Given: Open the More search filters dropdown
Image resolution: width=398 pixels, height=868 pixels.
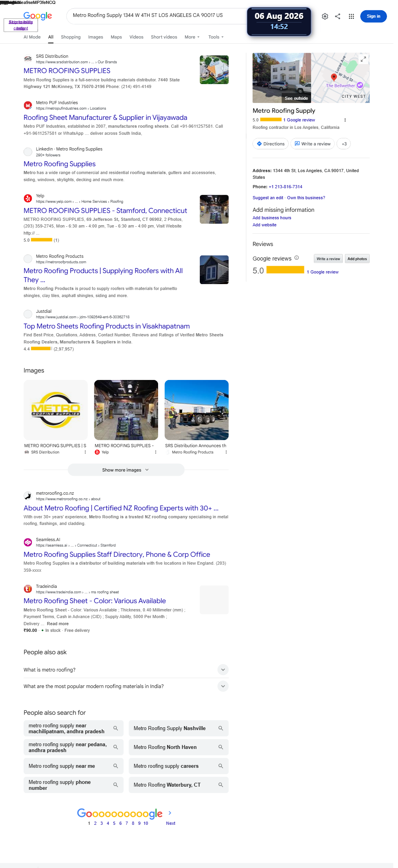Looking at the screenshot, I should 192,37.
